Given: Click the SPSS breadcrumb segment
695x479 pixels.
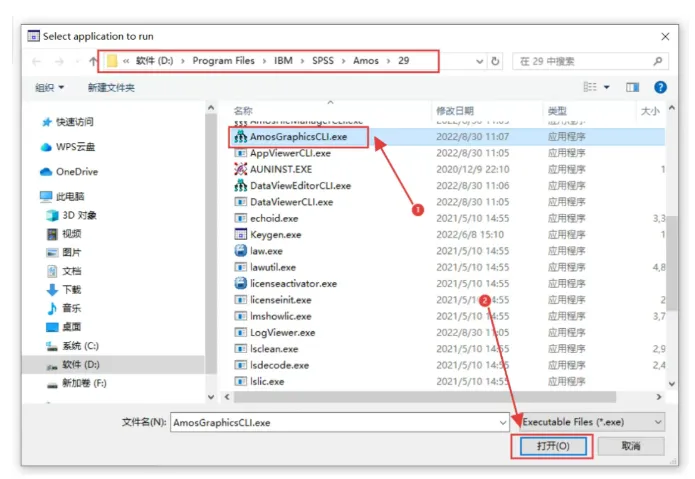Looking at the screenshot, I should point(323,61).
